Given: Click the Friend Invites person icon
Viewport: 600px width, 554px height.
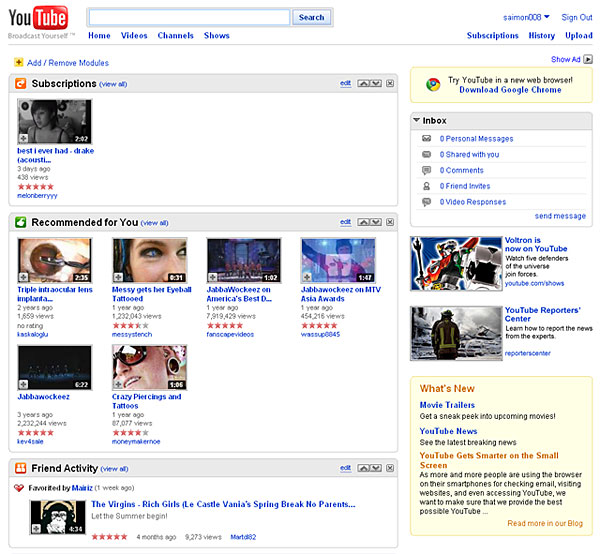Looking at the screenshot, I should pyautogui.click(x=426, y=186).
